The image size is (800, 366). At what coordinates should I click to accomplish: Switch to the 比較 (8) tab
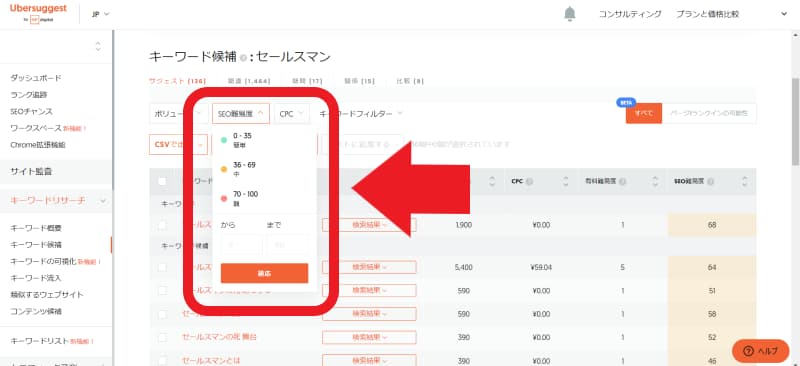410,81
